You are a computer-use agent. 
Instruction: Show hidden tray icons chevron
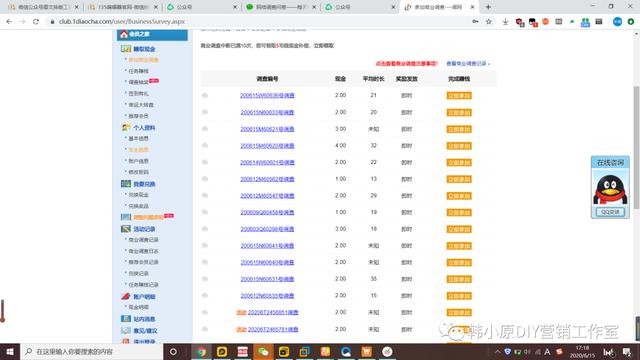click(497, 351)
